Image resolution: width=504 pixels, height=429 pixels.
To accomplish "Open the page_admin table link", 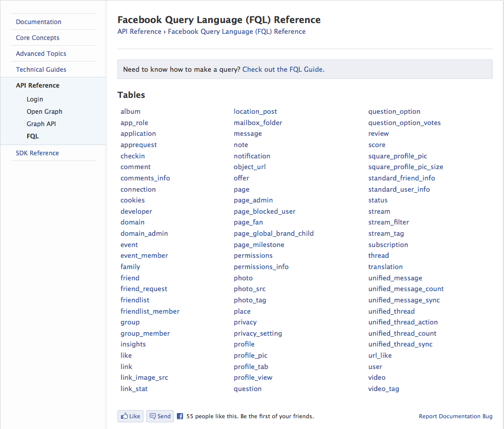I will (253, 200).
